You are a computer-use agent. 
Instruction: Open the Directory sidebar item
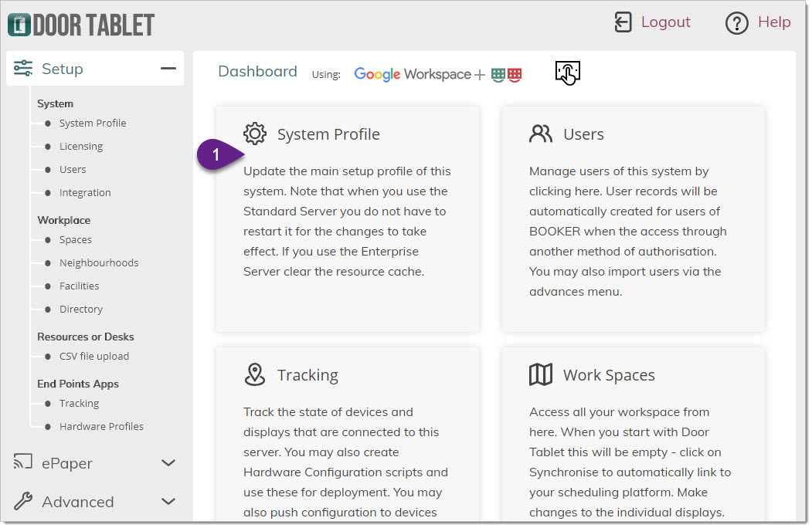[80, 309]
